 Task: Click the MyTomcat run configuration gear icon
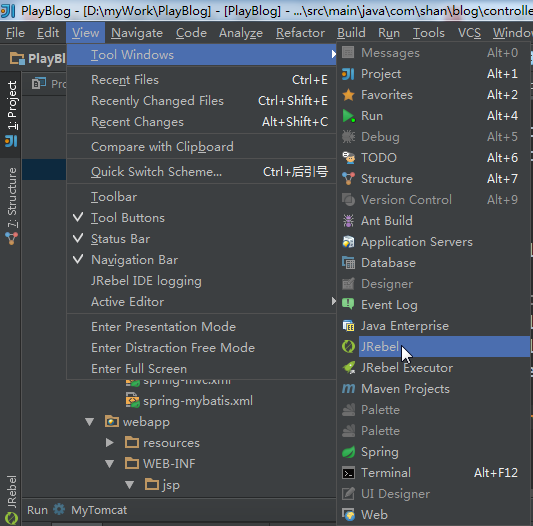pyautogui.click(x=59, y=510)
